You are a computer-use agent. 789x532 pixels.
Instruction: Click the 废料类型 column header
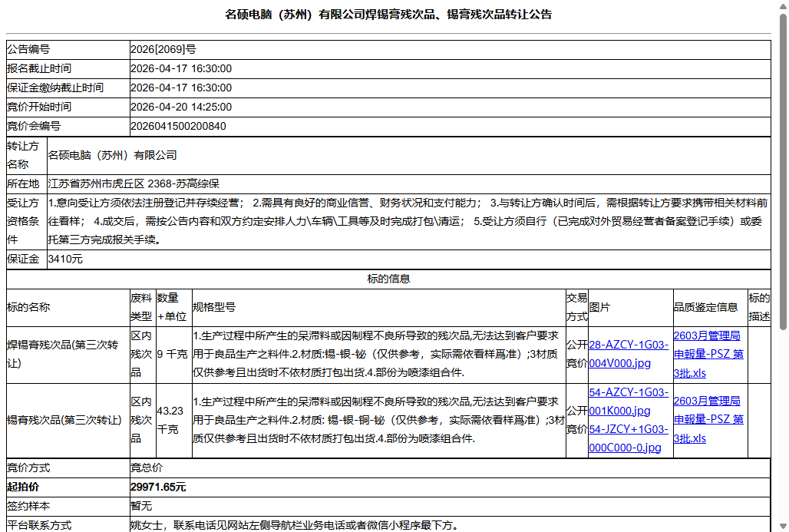point(141,307)
